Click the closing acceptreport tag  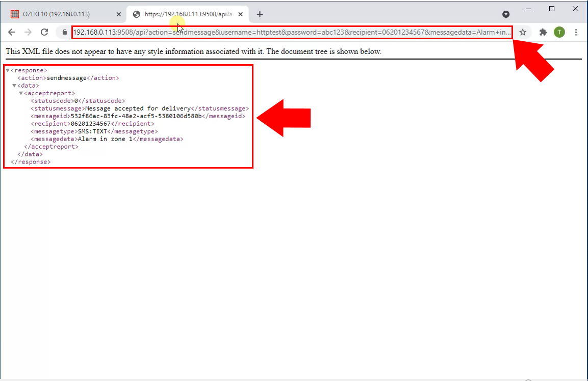pyautogui.click(x=52, y=147)
